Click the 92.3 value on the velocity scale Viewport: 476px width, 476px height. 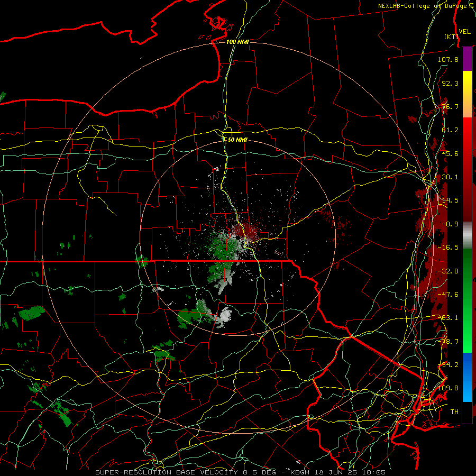pos(450,83)
